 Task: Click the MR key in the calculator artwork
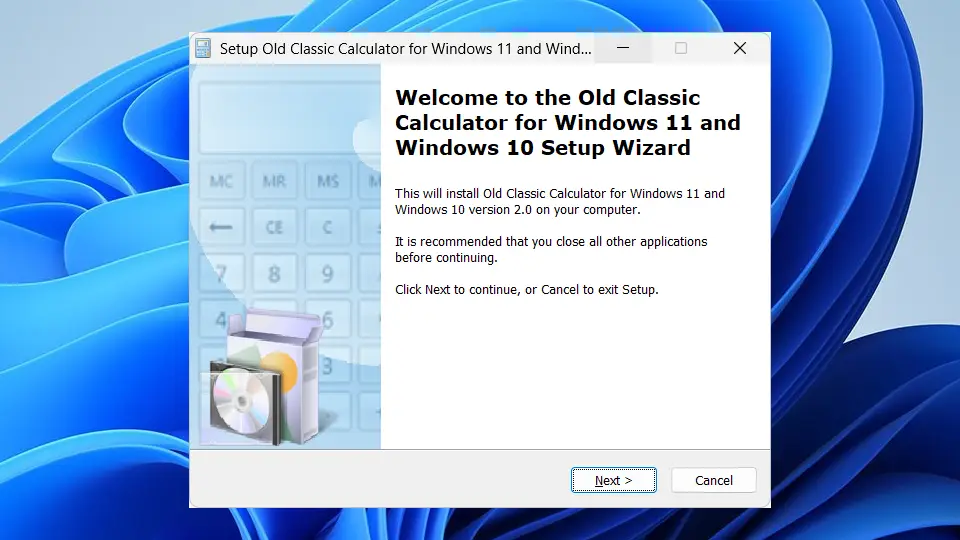(x=274, y=181)
